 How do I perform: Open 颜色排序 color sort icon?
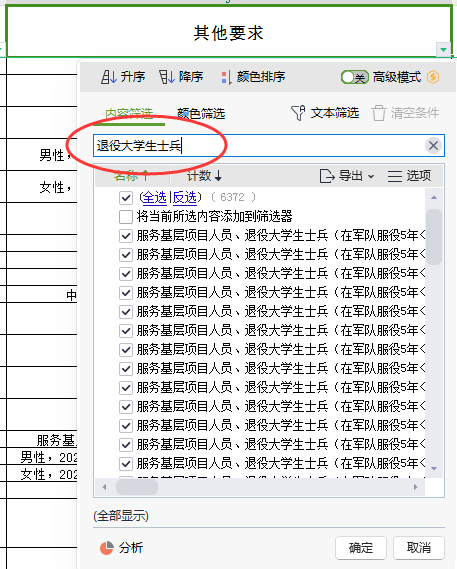tap(227, 77)
